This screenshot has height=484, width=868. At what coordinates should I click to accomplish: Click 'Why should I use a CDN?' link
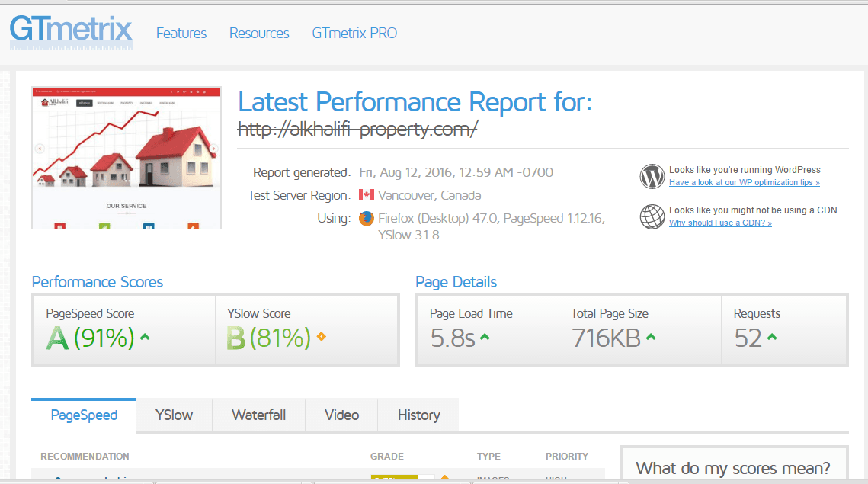point(720,223)
